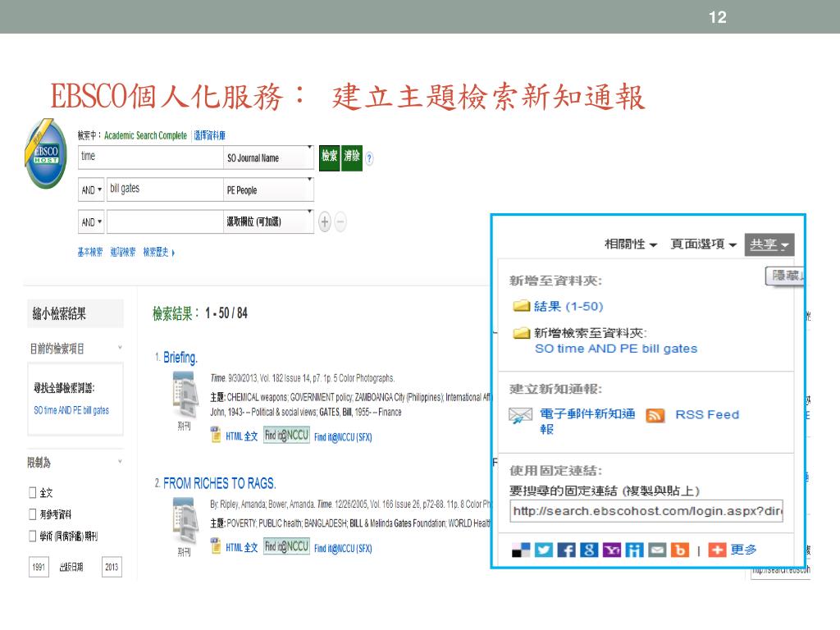Click the green 檢索 search button
The width and height of the screenshot is (840, 630).
tap(330, 158)
